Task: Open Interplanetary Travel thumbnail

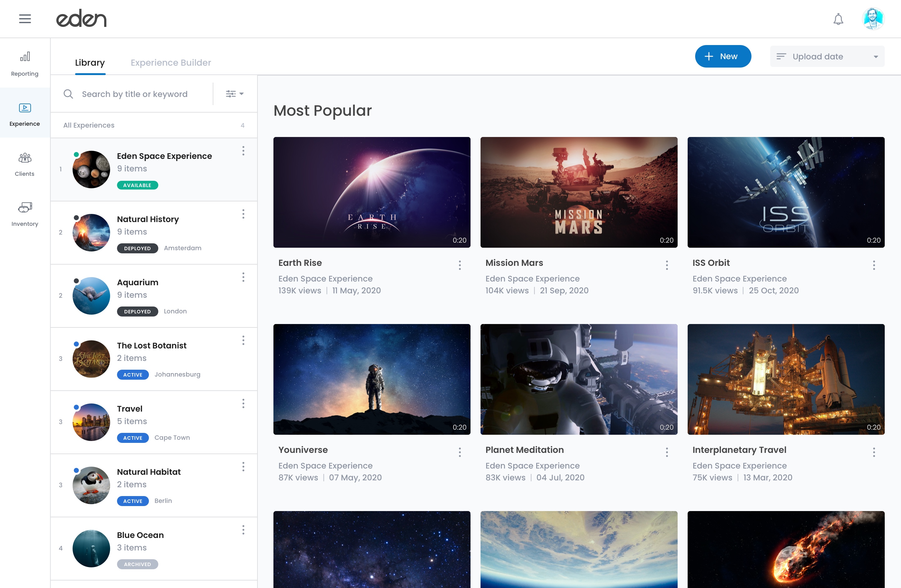Action: (x=786, y=379)
